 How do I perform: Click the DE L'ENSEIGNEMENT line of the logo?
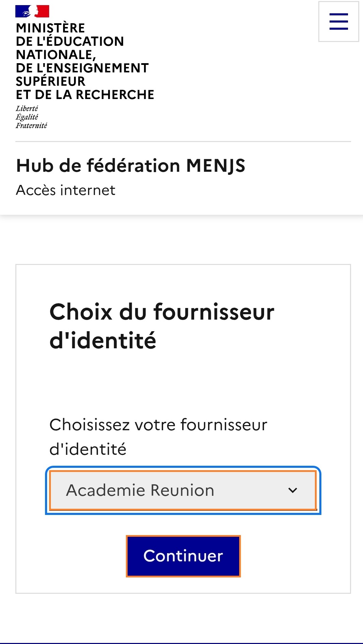(x=82, y=68)
